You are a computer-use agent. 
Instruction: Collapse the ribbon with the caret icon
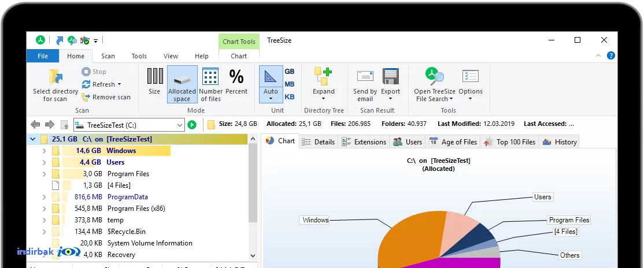(598, 56)
